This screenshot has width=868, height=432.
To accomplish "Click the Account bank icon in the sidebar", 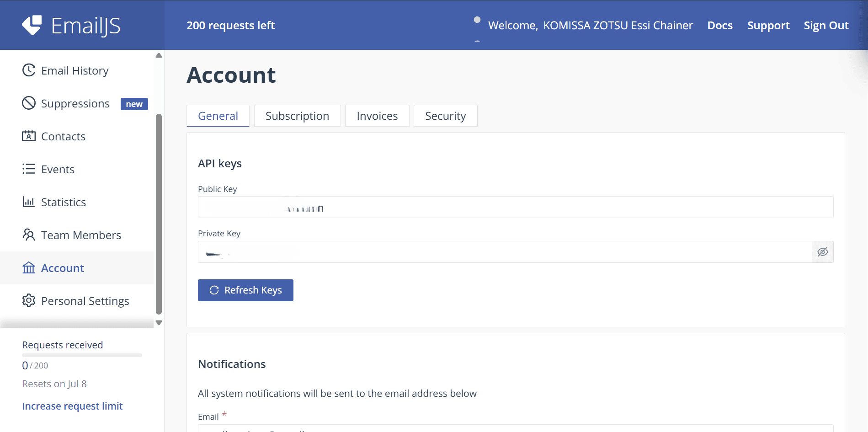I will point(28,267).
